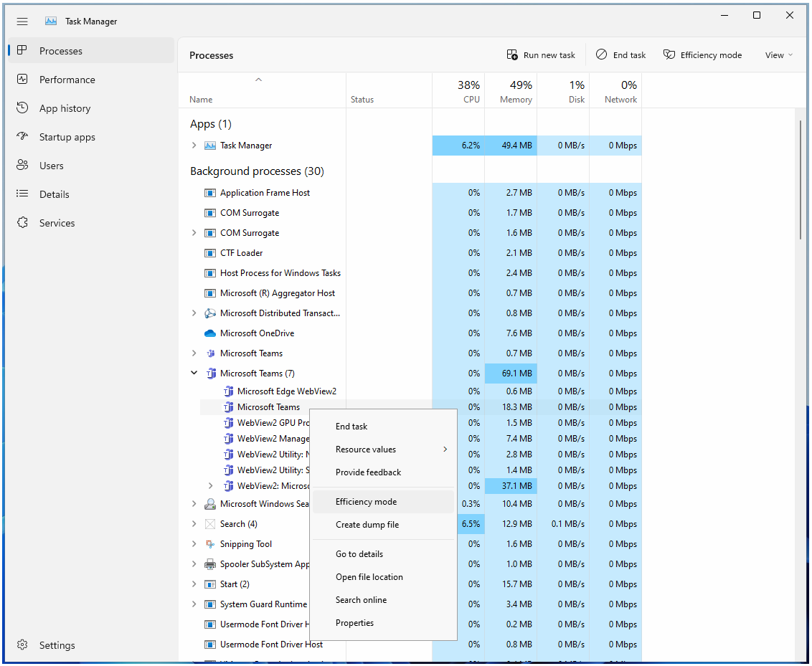Open the View dropdown
This screenshot has height=666, width=812.
(x=779, y=55)
